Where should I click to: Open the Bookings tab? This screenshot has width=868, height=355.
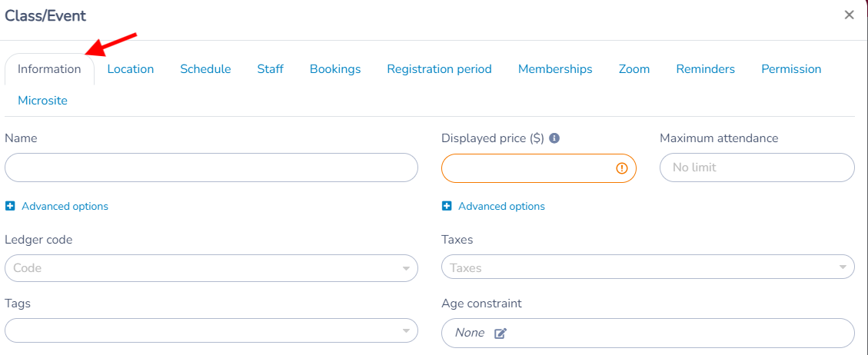pos(335,69)
